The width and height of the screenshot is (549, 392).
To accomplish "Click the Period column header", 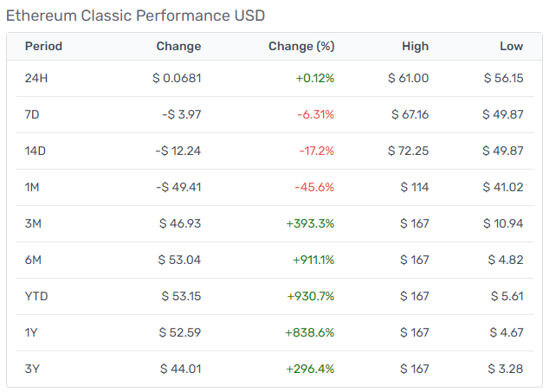I will 43,46.
